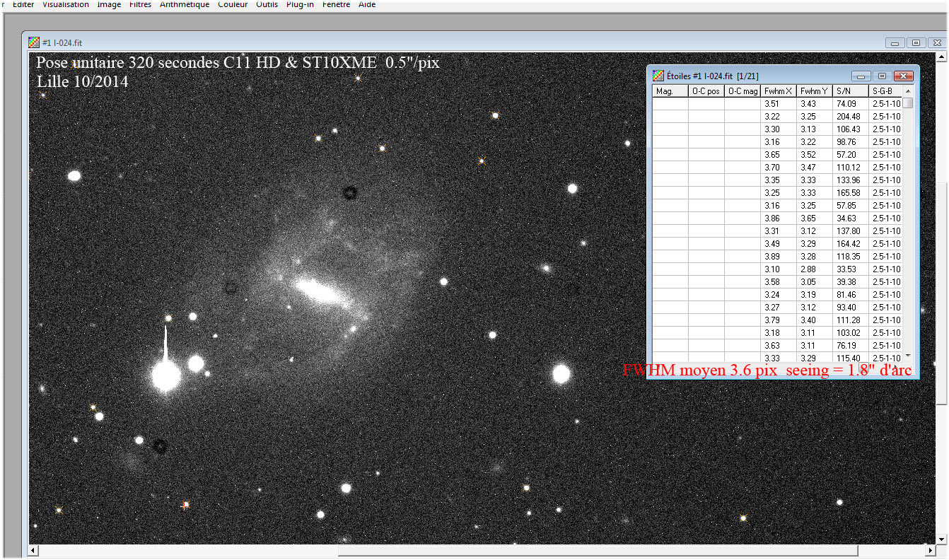Select the S/N cell reading 118.35
Image resolution: width=949 pixels, height=560 pixels.
[851, 257]
